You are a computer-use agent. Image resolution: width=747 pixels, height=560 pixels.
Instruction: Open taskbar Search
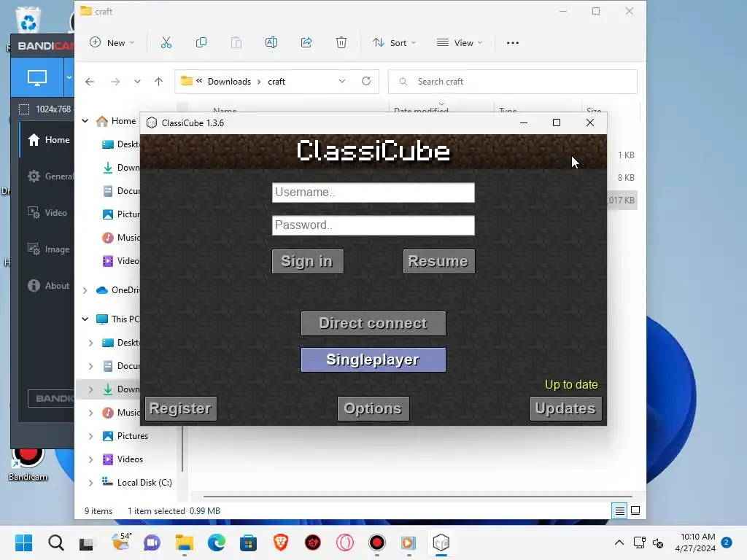click(x=55, y=542)
